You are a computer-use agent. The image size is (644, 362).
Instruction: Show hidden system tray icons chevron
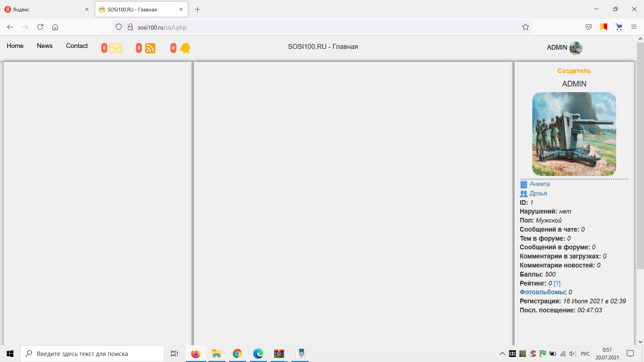(x=502, y=354)
